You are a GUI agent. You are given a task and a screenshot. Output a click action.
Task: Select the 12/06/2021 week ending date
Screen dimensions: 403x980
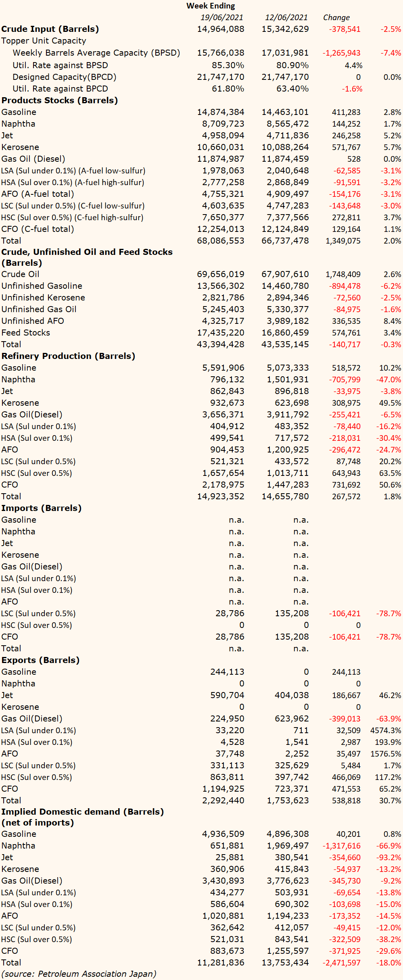pyautogui.click(x=286, y=17)
